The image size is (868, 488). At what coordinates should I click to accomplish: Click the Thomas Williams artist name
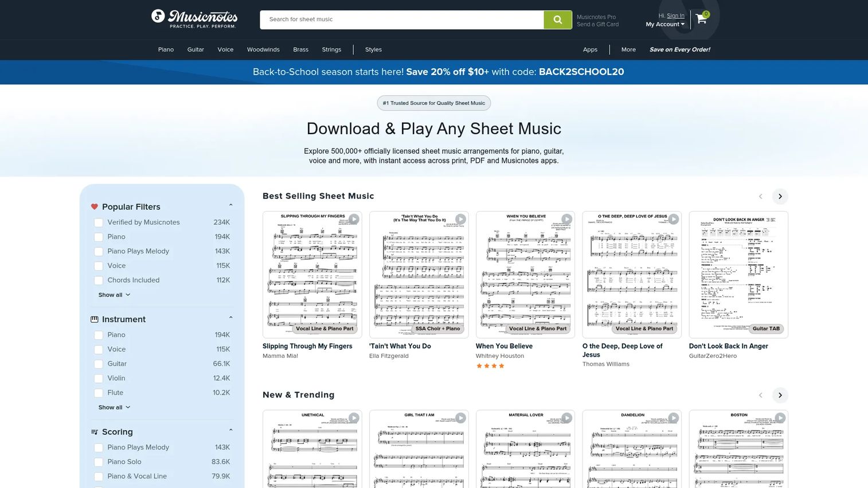click(x=605, y=364)
